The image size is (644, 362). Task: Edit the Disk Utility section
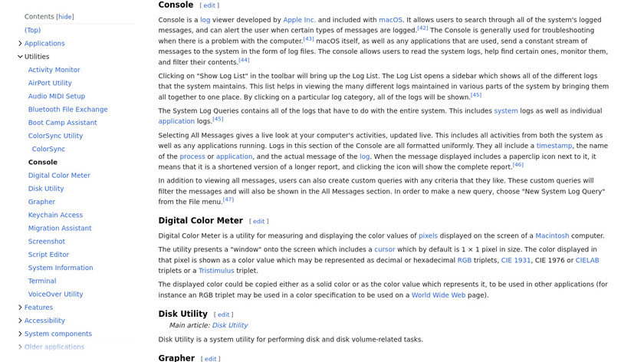click(223, 314)
